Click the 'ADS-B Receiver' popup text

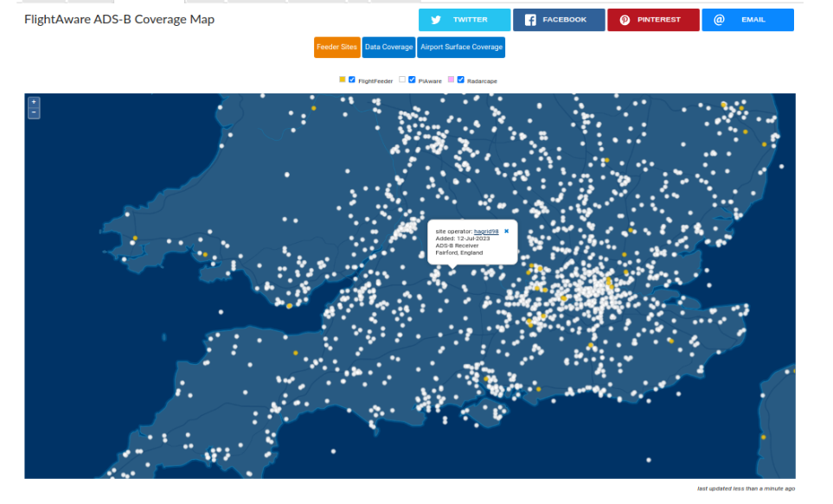tap(457, 246)
